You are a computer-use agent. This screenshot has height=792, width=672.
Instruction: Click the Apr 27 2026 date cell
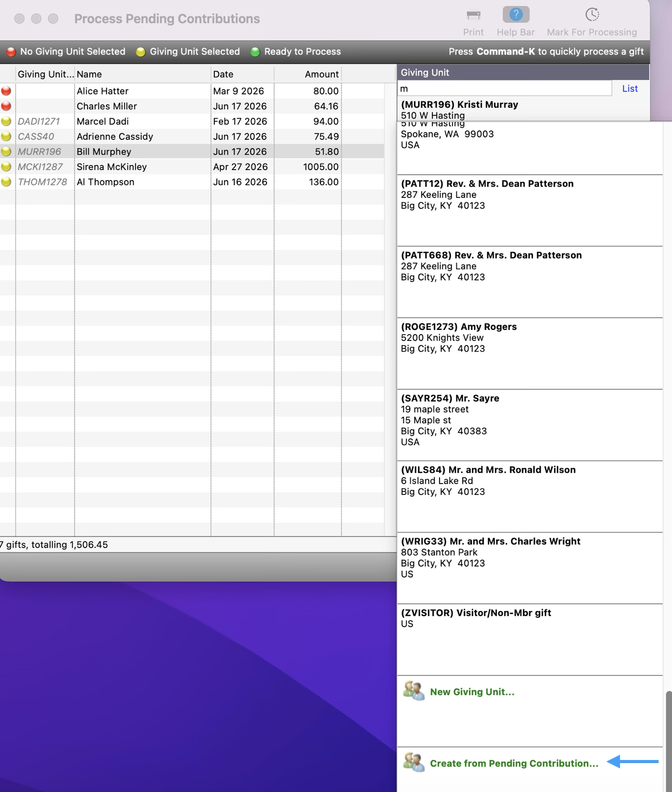[240, 167]
